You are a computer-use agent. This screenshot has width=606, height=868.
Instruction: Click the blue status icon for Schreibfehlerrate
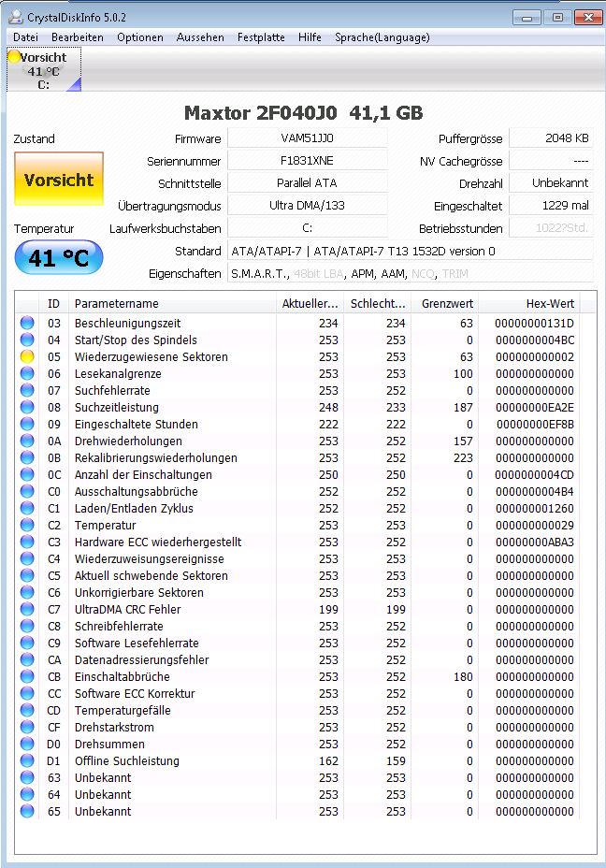pyautogui.click(x=27, y=626)
